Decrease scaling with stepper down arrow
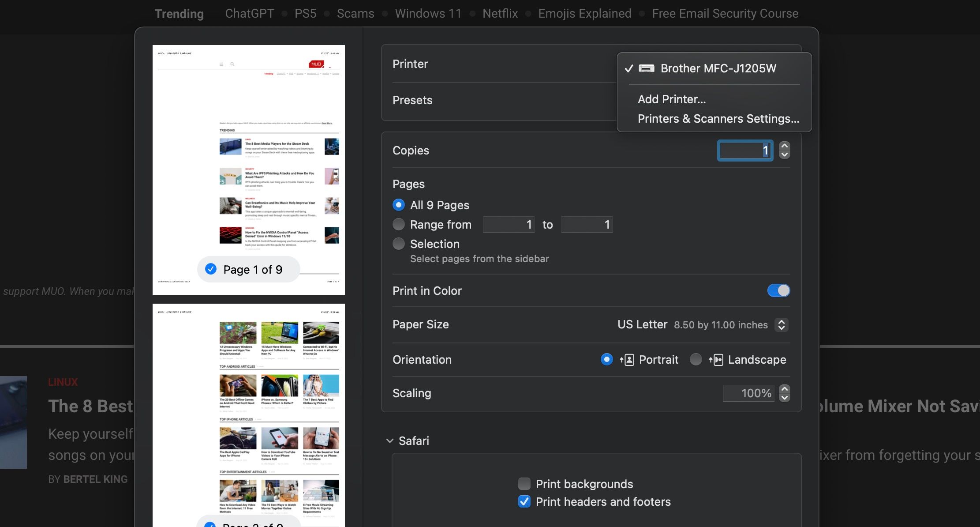Image resolution: width=980 pixels, height=527 pixels. (x=784, y=398)
